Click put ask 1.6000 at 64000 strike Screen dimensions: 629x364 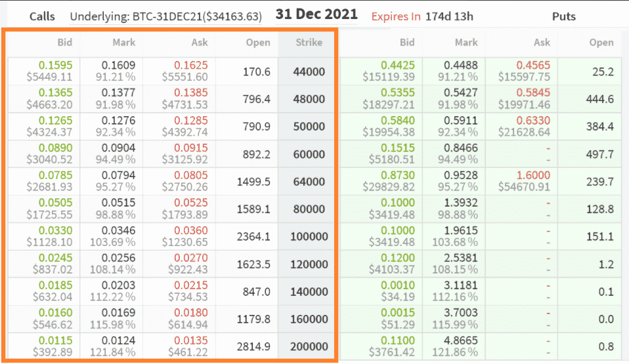pyautogui.click(x=532, y=176)
